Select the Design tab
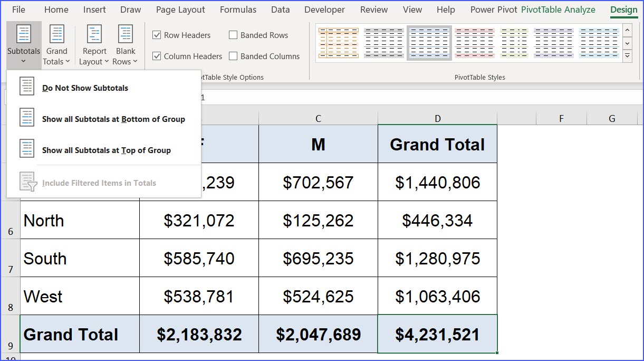 [624, 9]
